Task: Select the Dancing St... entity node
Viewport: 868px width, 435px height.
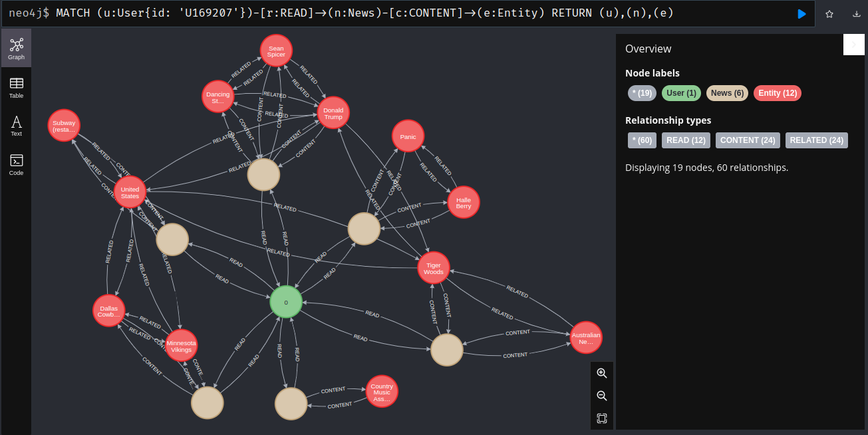Action: click(218, 98)
